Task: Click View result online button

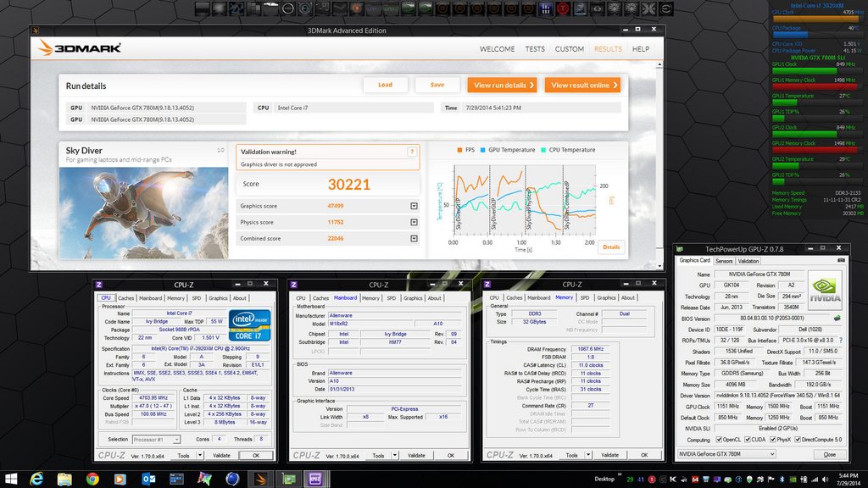Action: pos(582,86)
